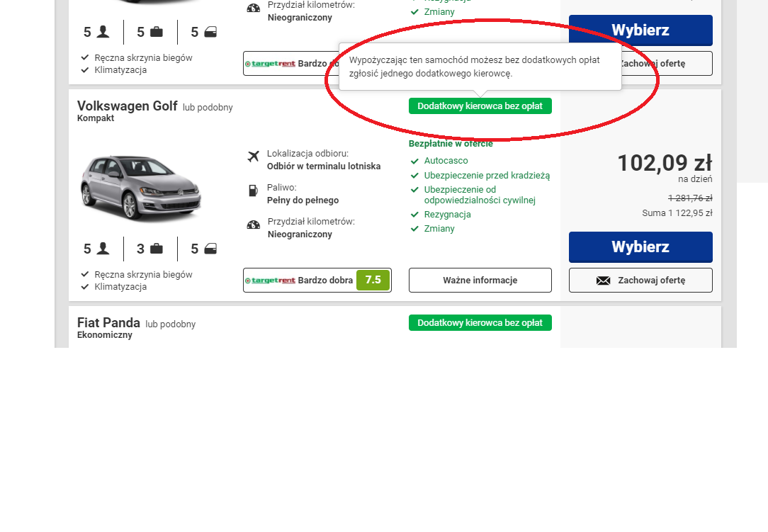Click car door icon in top card
This screenshot has width=768, height=532.
(x=210, y=32)
